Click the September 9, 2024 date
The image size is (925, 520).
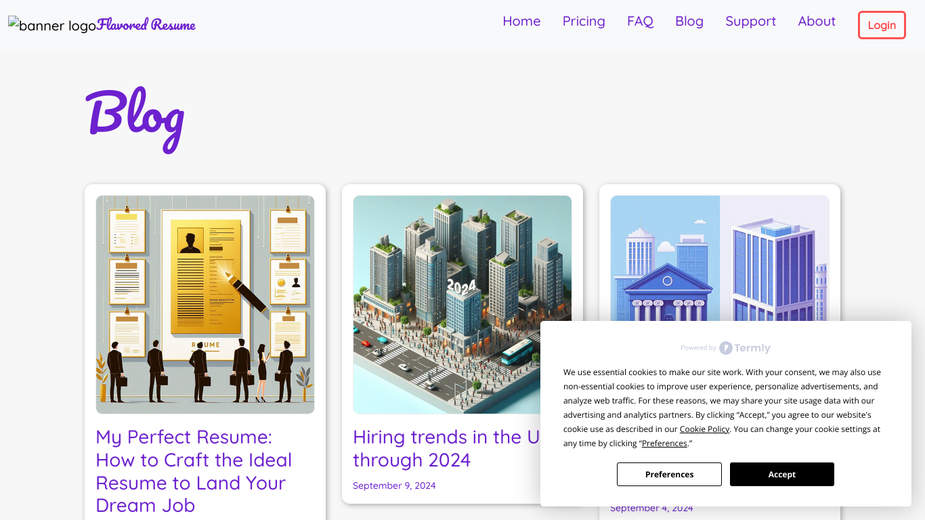(394, 486)
